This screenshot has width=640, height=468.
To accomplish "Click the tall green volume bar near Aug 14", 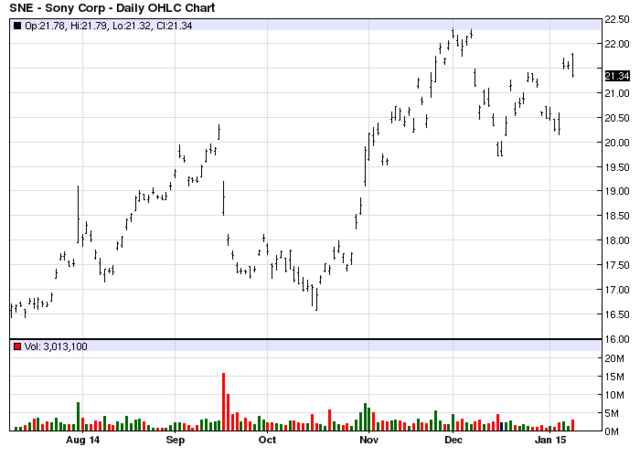I will [78, 416].
